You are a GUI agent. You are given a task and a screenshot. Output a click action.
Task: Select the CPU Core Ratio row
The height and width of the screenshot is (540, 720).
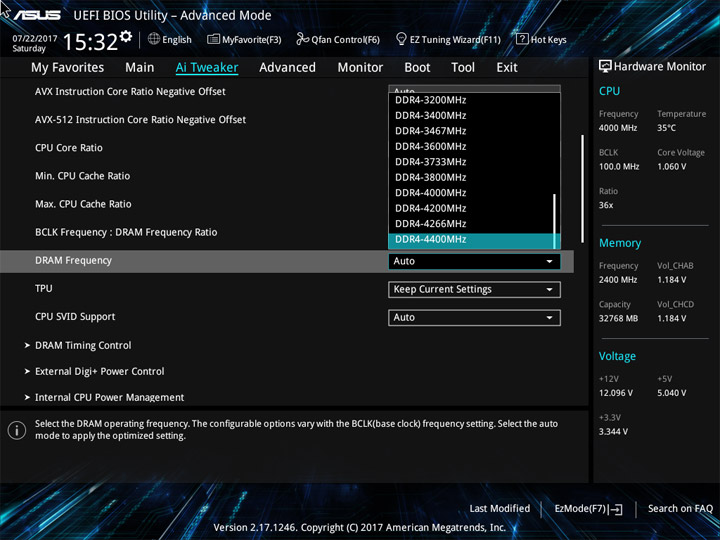[69, 148]
